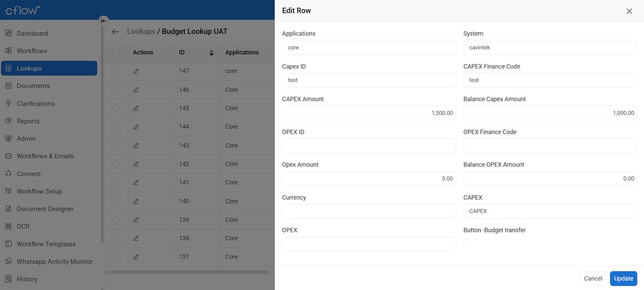Focus the Currency input field
This screenshot has height=290, width=644.
point(369,211)
